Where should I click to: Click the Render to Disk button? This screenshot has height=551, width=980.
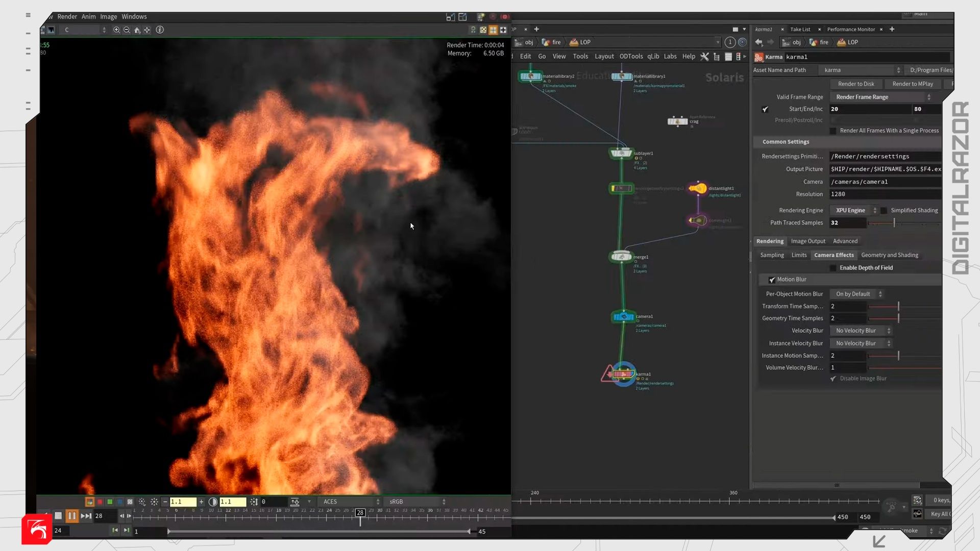click(x=855, y=84)
